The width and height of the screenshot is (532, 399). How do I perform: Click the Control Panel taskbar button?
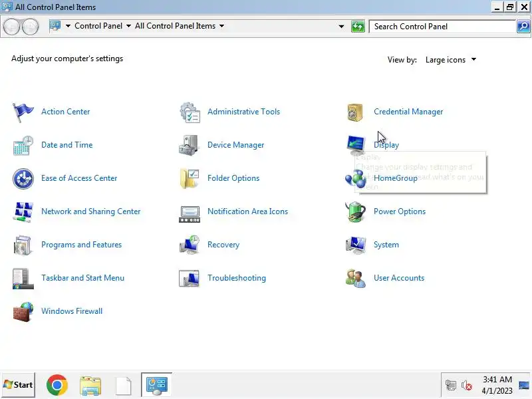point(156,385)
